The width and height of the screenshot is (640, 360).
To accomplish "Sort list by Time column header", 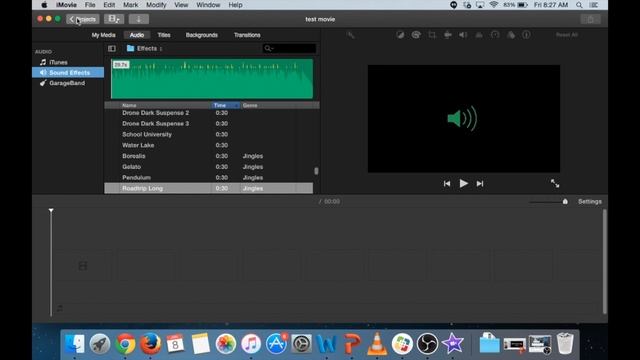I will (x=225, y=105).
